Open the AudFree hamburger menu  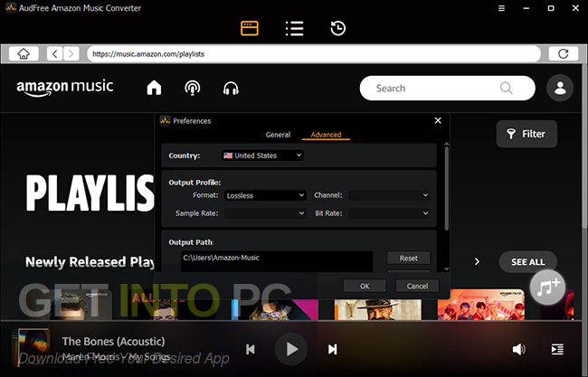(x=501, y=8)
